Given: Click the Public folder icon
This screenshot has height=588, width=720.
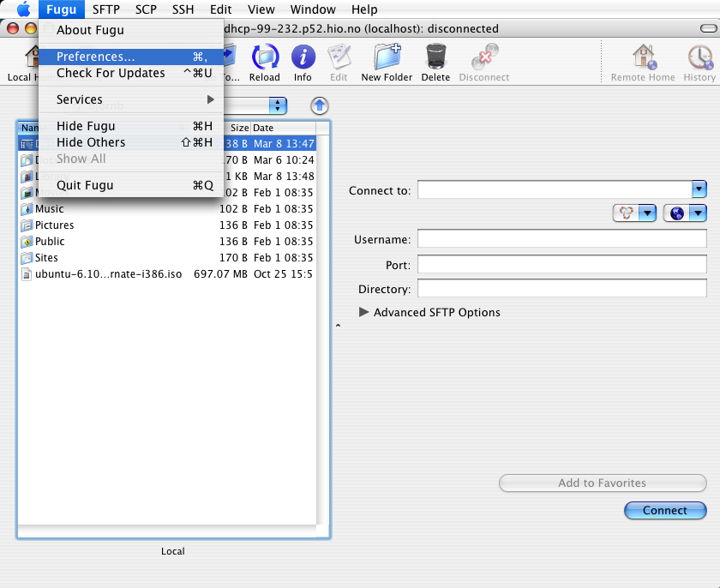Looking at the screenshot, I should pos(27,242).
